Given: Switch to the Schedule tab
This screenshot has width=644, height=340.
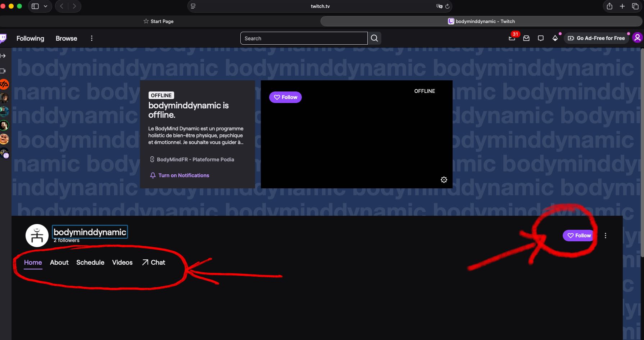Looking at the screenshot, I should [x=90, y=263].
